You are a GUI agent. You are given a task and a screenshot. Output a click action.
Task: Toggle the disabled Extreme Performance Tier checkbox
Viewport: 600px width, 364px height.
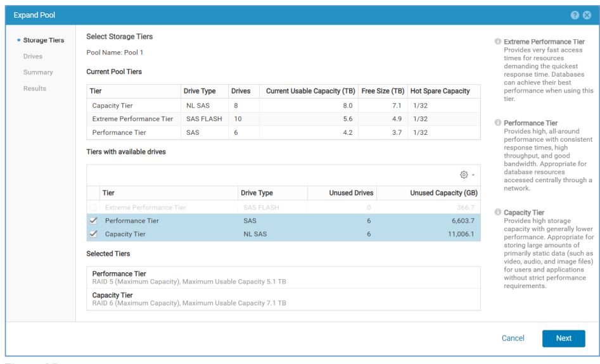tap(94, 208)
